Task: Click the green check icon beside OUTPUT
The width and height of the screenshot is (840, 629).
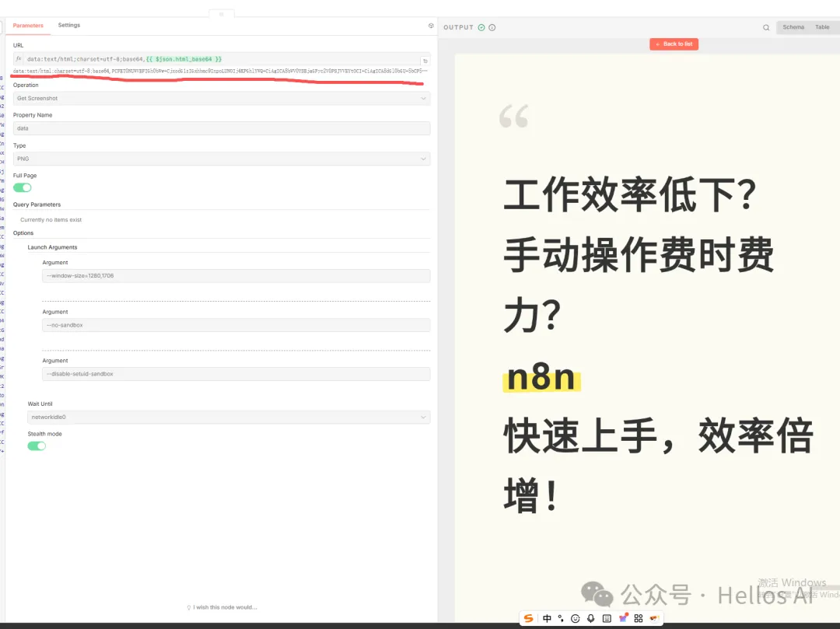Action: click(480, 27)
